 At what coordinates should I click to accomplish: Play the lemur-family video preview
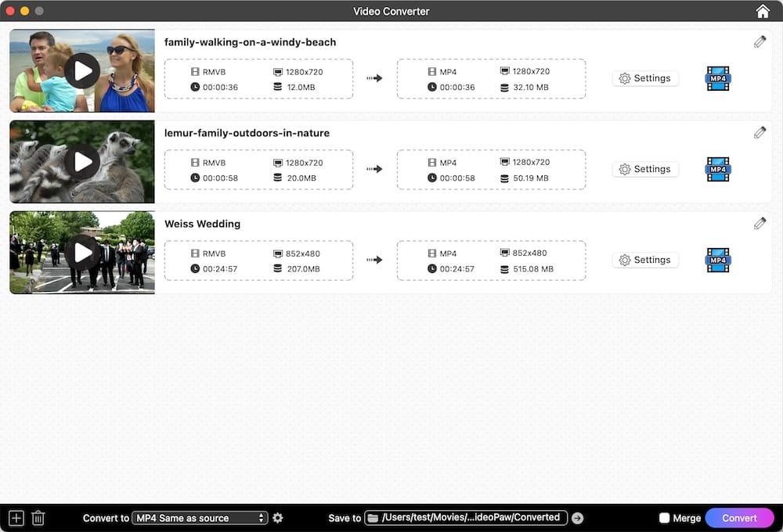[81, 161]
